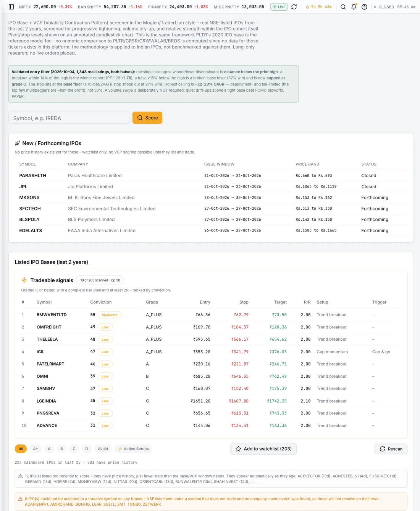
Task: Open the LGEINDIA symbol
Action: tap(46, 401)
